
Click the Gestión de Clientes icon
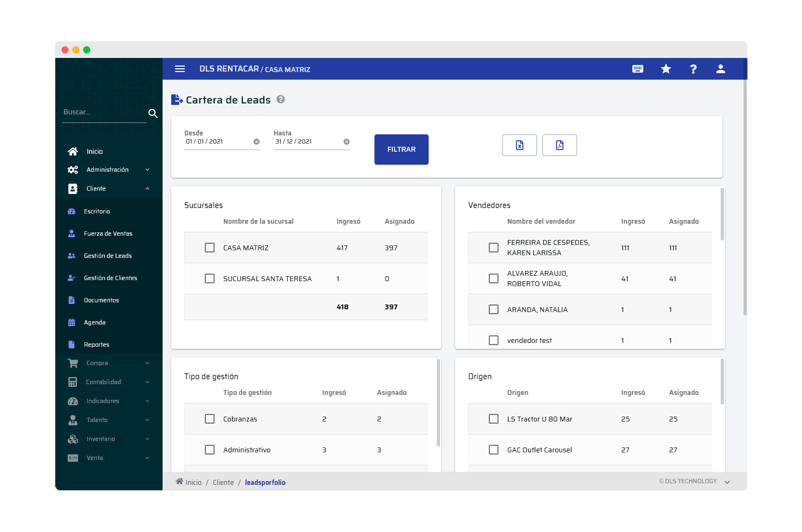72,278
